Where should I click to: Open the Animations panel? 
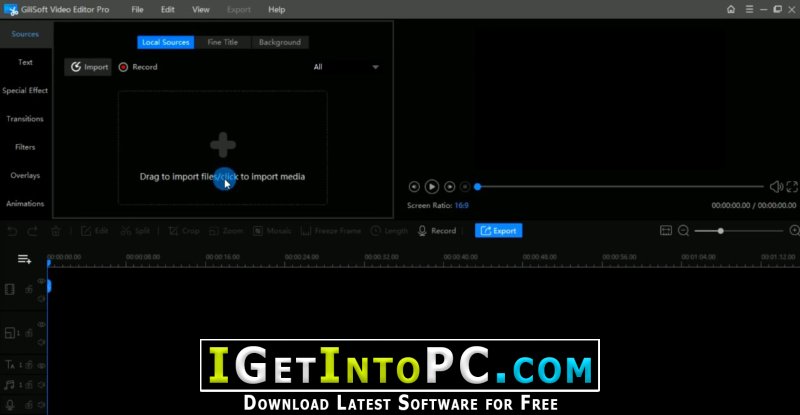(x=25, y=203)
